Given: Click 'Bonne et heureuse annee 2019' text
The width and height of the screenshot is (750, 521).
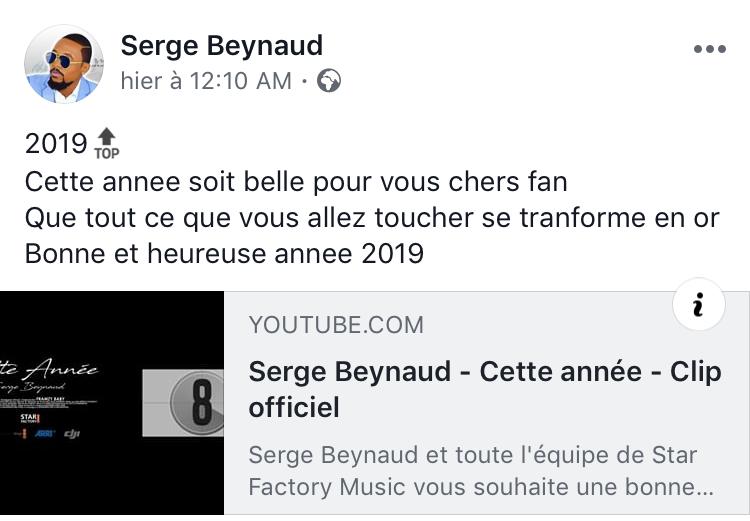Looking at the screenshot, I should pos(224,253).
